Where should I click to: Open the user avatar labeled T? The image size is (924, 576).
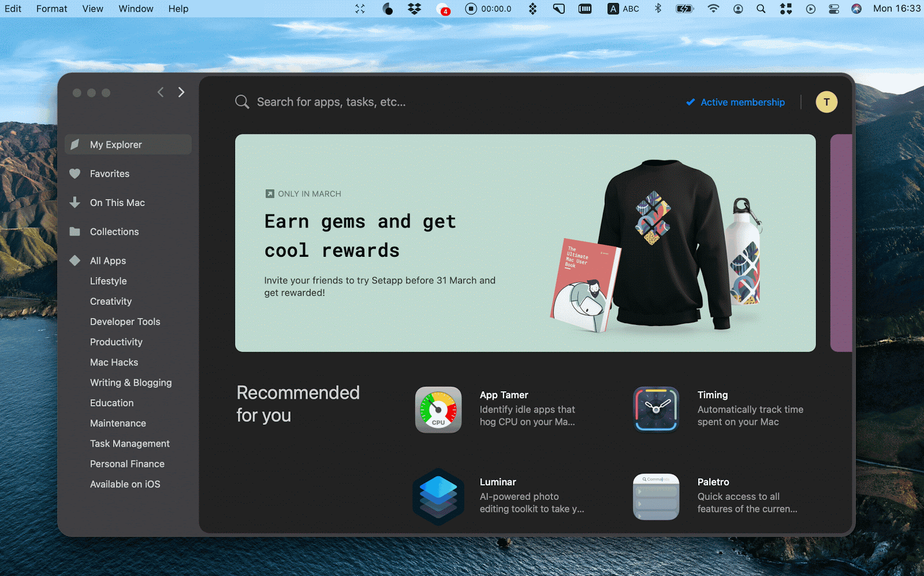(x=826, y=102)
